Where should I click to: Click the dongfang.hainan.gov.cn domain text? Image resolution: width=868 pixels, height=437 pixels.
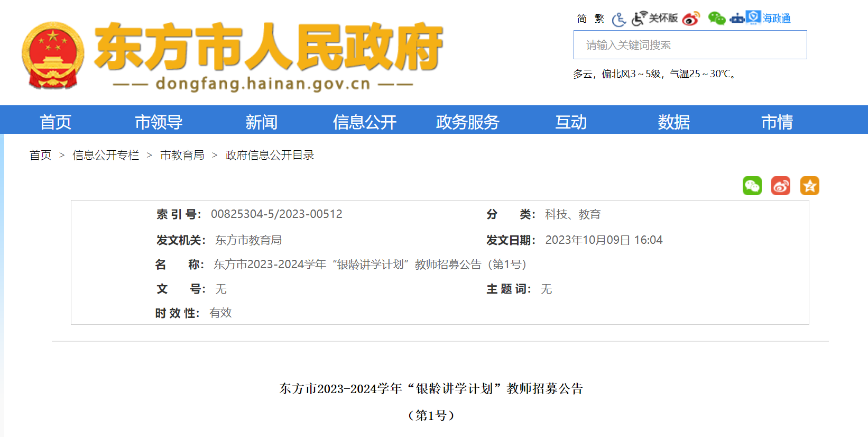[x=263, y=84]
